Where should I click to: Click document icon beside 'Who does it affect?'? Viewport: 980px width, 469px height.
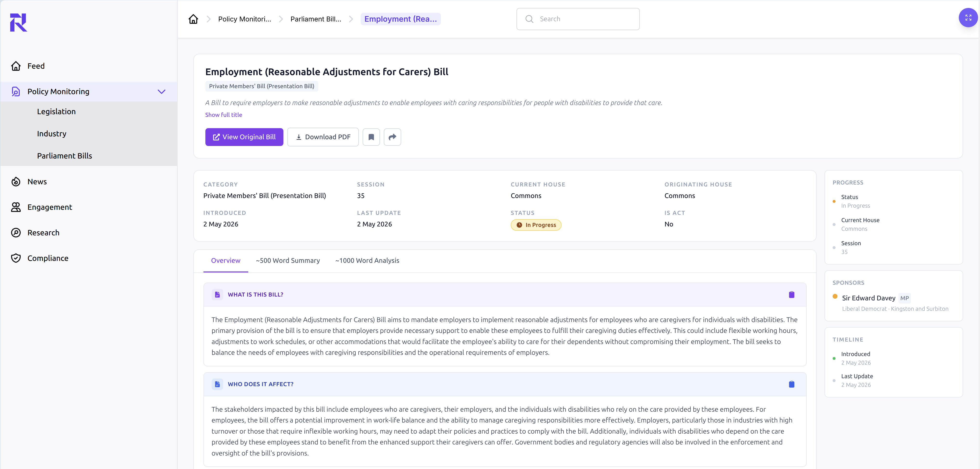click(217, 384)
